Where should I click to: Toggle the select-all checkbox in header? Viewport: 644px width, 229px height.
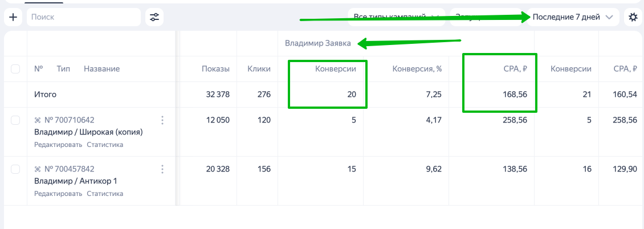15,69
